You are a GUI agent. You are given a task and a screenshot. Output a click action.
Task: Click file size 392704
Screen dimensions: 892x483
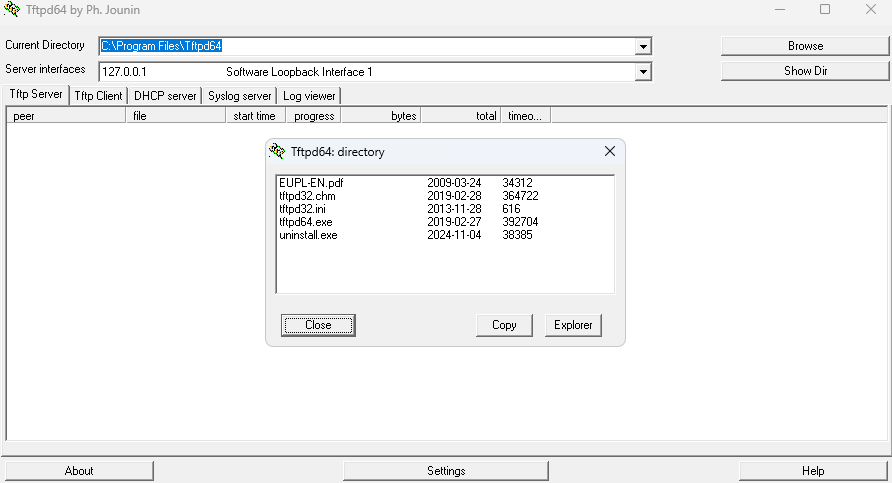click(x=520, y=222)
